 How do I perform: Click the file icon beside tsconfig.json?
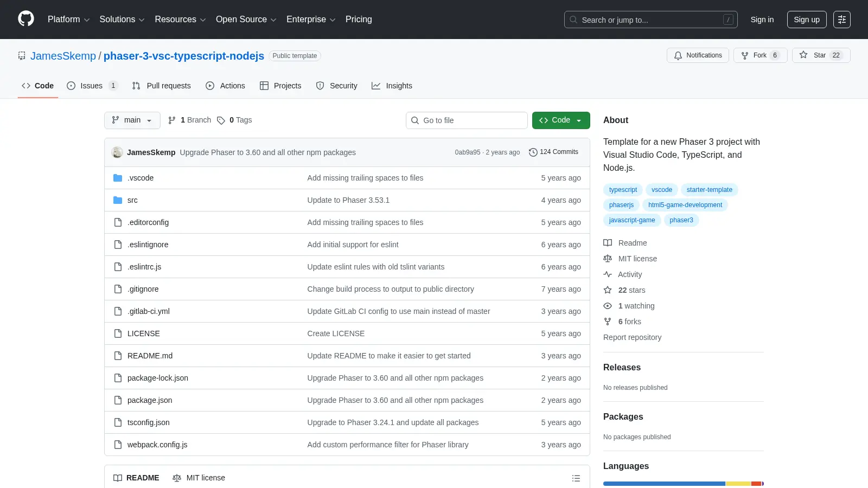click(118, 422)
